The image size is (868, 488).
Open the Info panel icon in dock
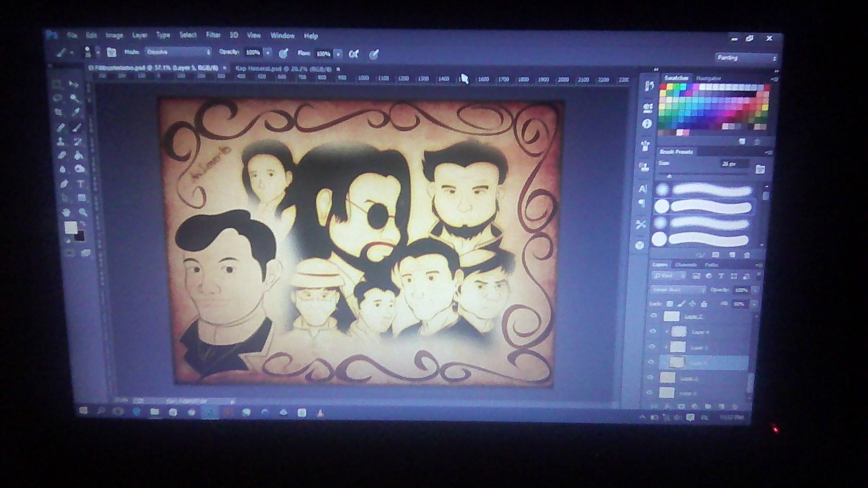tap(647, 124)
